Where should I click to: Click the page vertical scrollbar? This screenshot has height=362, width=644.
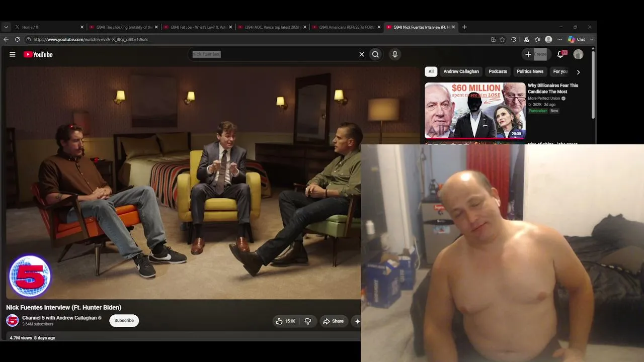(x=594, y=85)
